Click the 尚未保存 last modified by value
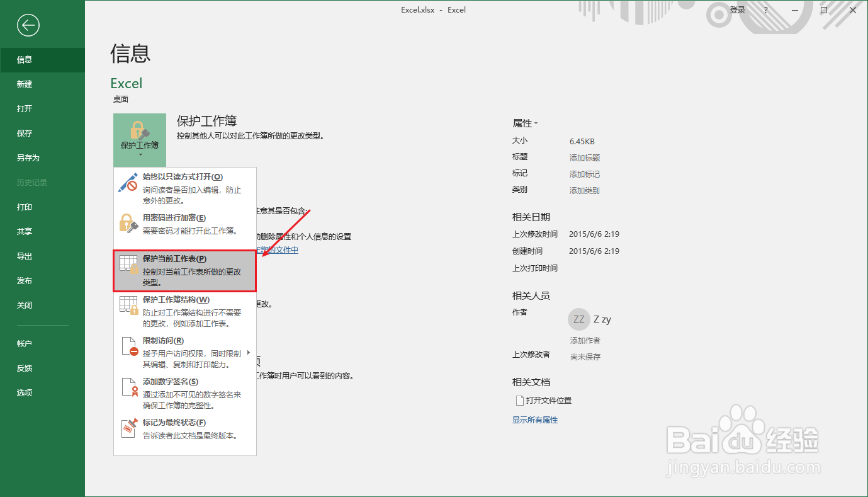 585,357
